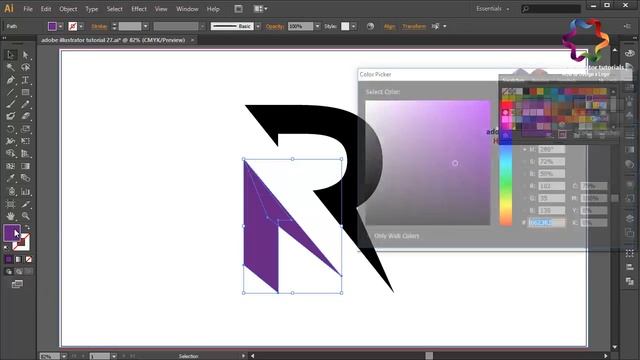The image size is (640, 360).
Task: Pick the Rectangle tool
Action: click(x=25, y=92)
